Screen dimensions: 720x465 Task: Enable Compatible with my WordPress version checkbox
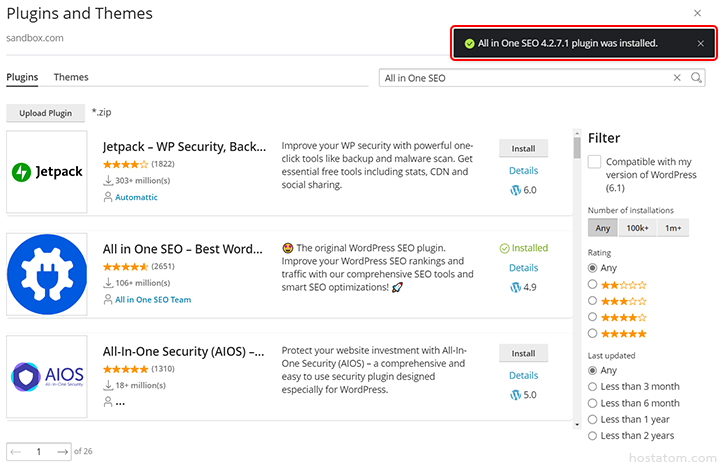595,162
